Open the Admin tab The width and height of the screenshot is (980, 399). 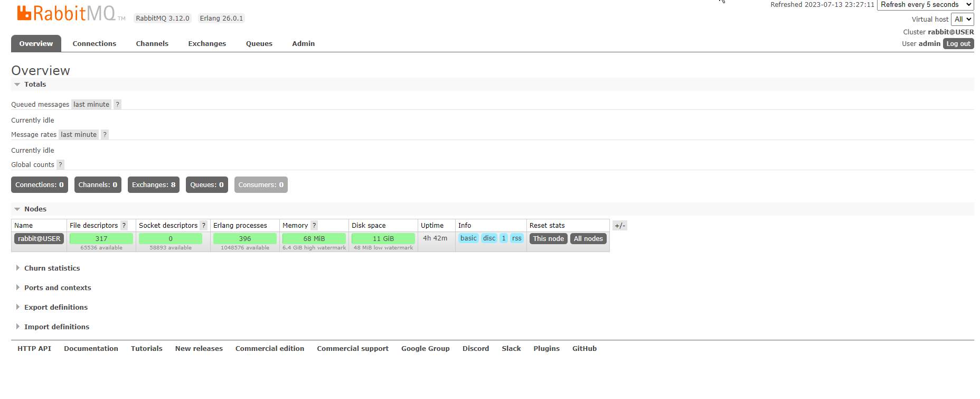304,44
